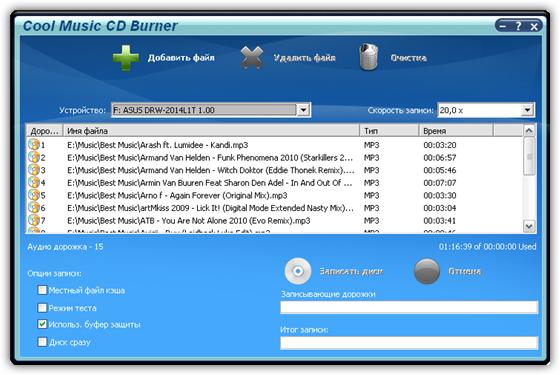The height and width of the screenshot is (375, 560).
Task: Click the gray round Cancel icon
Action: point(427,271)
